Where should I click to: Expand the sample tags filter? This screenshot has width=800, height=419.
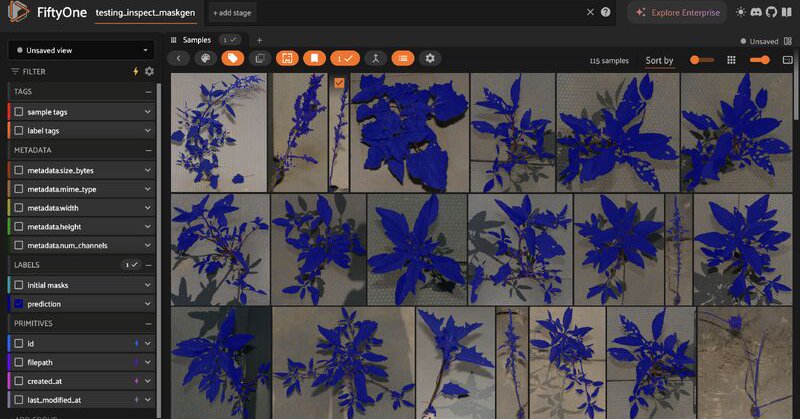pos(147,112)
